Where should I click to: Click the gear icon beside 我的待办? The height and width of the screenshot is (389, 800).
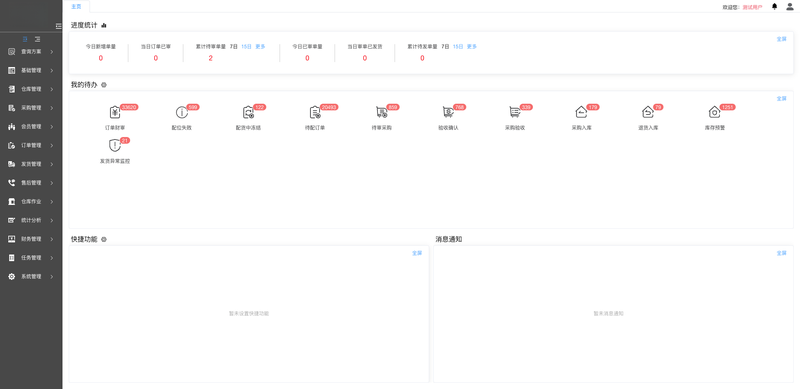pyautogui.click(x=104, y=85)
